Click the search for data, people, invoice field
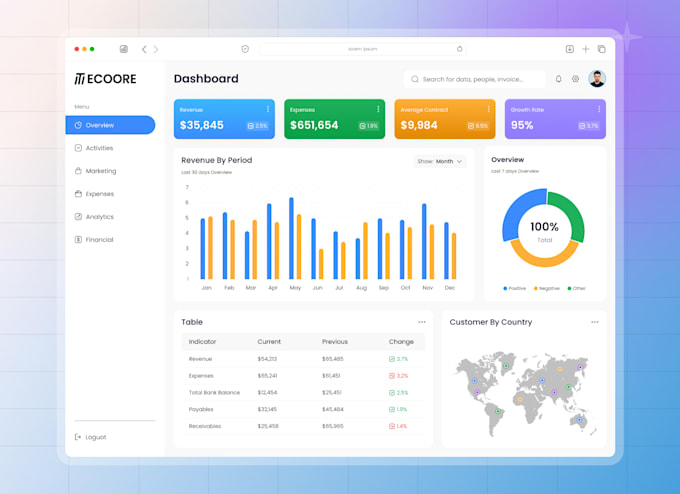Viewport: 680px width, 494px height. point(474,79)
